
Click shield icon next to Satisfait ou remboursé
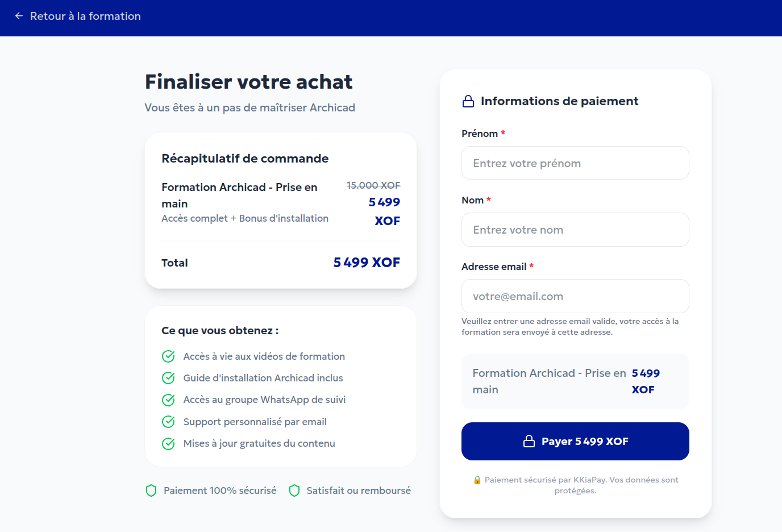click(x=294, y=491)
